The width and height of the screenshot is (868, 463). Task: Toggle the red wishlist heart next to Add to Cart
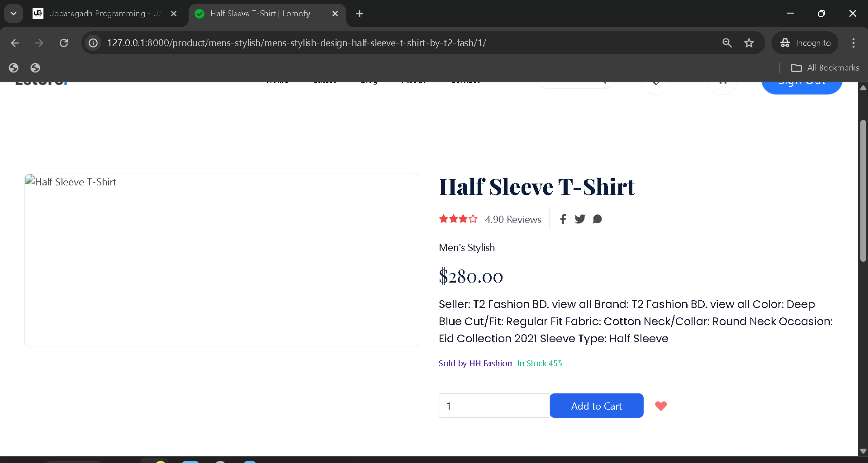point(660,406)
